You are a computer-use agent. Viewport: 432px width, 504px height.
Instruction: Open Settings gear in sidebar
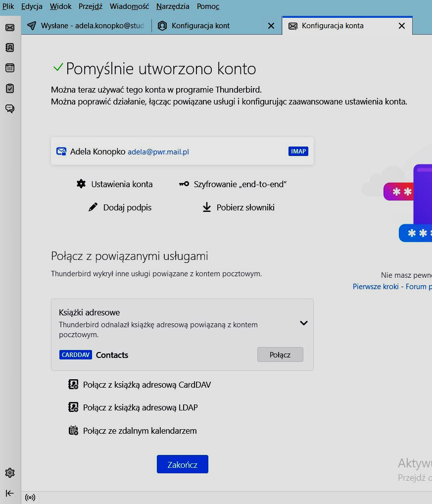10,473
